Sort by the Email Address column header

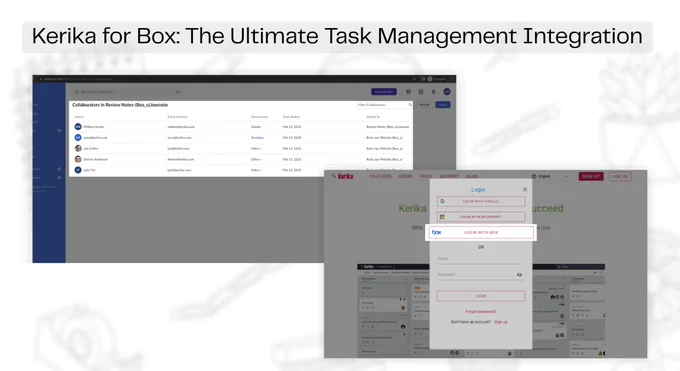click(x=177, y=117)
